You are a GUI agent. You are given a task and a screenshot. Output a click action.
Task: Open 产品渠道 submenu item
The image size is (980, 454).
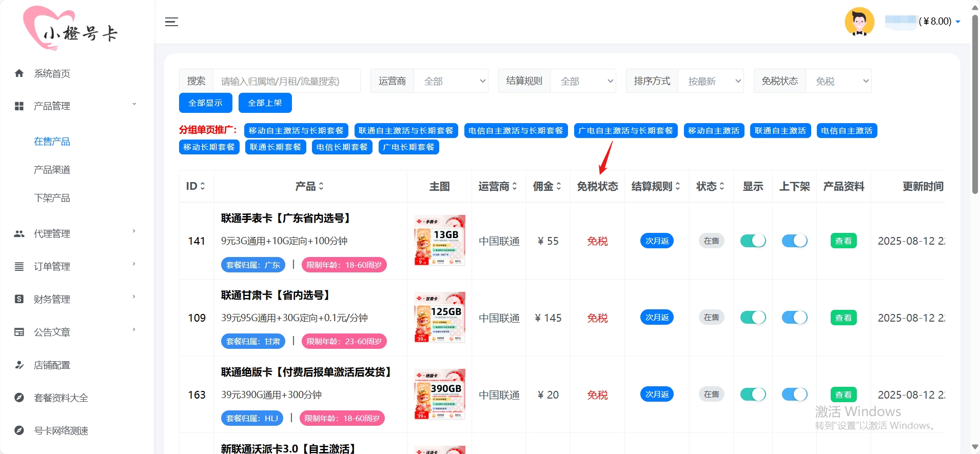[x=52, y=170]
